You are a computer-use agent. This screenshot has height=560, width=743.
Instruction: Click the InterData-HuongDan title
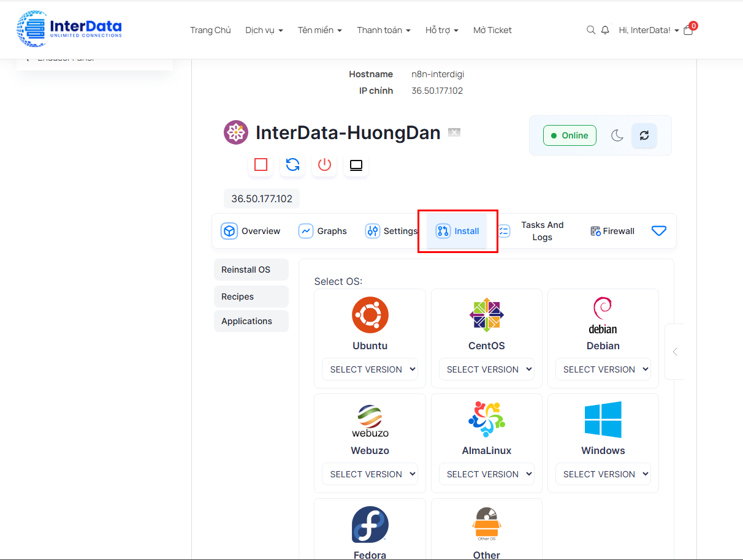click(348, 133)
